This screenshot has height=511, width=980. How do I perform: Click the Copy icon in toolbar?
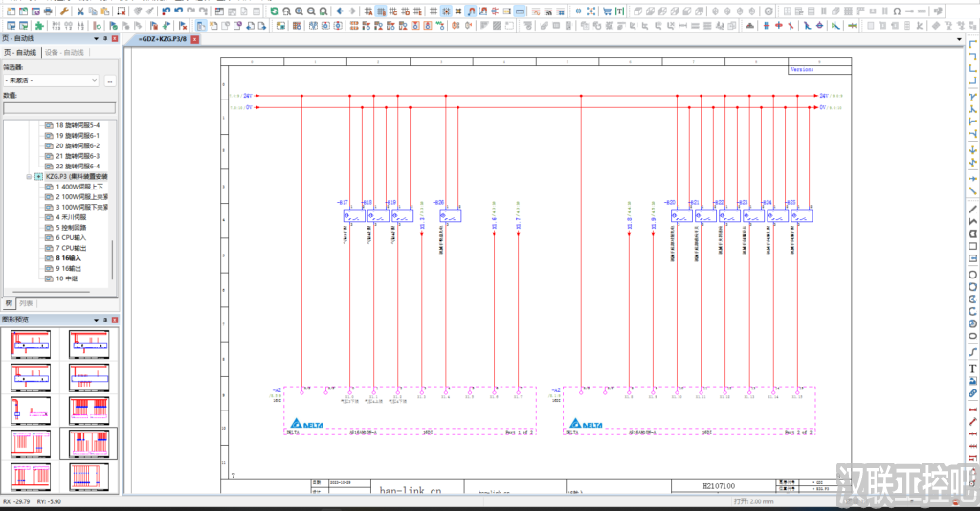pyautogui.click(x=93, y=11)
